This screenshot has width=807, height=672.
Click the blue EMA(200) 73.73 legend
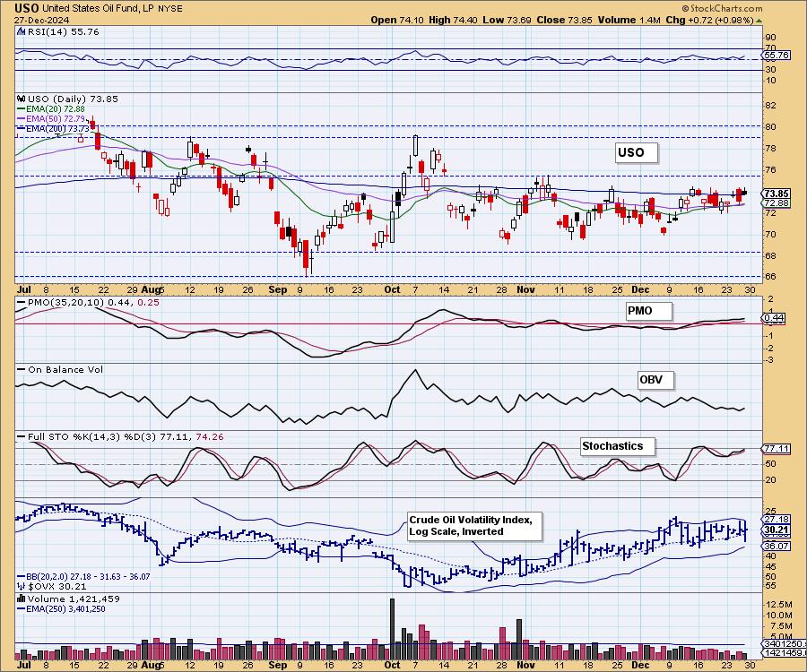pyautogui.click(x=54, y=128)
